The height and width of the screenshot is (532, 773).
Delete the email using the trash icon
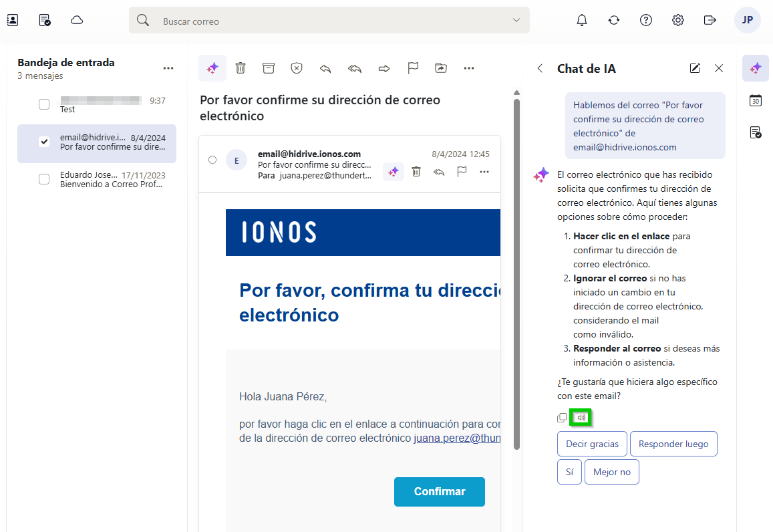point(241,68)
